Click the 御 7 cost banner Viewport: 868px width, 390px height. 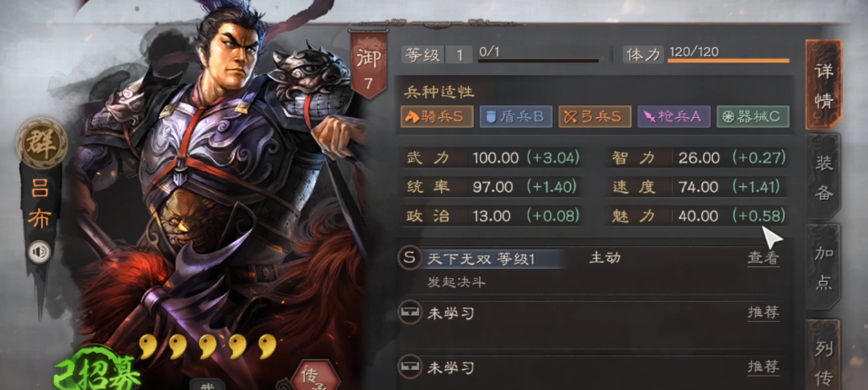click(369, 65)
